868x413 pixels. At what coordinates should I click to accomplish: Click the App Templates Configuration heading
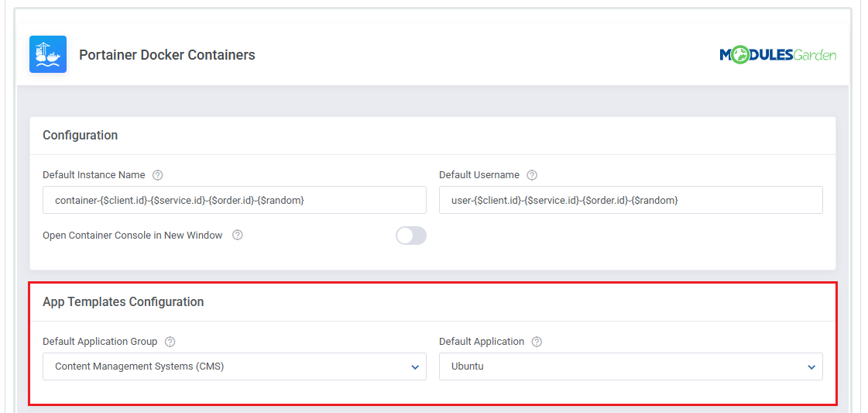(x=123, y=301)
